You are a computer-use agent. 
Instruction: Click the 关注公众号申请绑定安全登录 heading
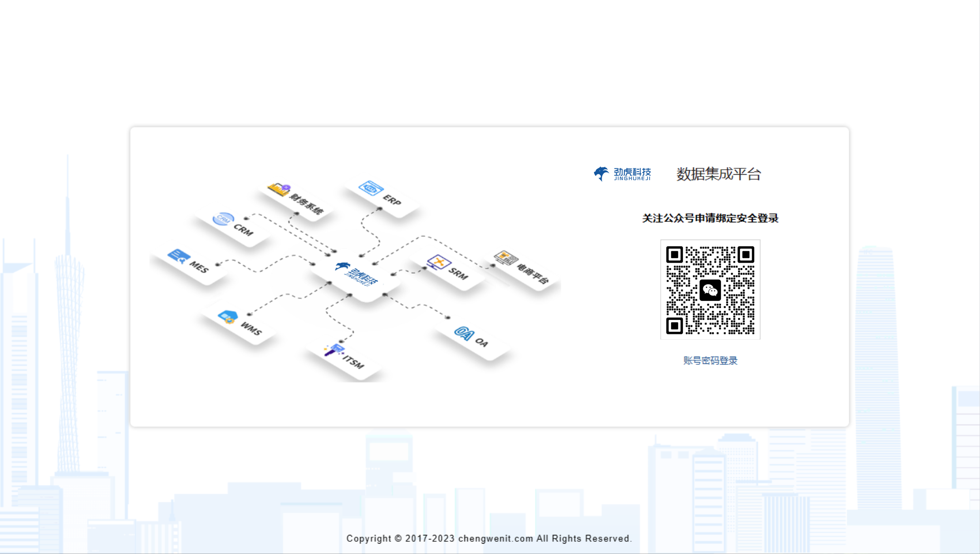[x=710, y=218]
